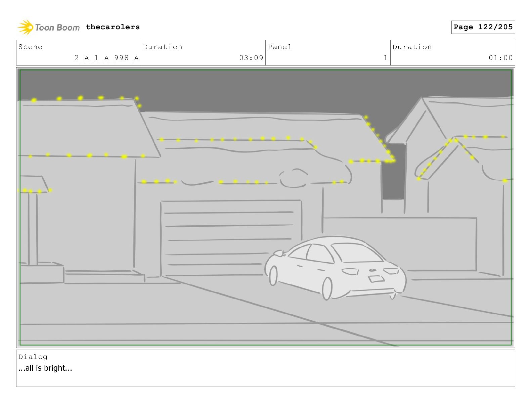Image resolution: width=532 pixels, height=411 pixels.
Task: Click the car's windshield rear window
Action: pos(357,253)
